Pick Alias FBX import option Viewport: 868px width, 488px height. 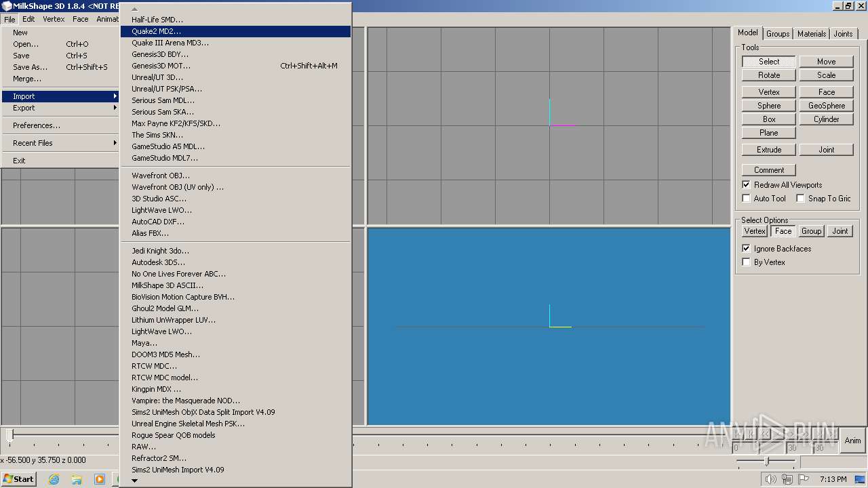[235, 233]
